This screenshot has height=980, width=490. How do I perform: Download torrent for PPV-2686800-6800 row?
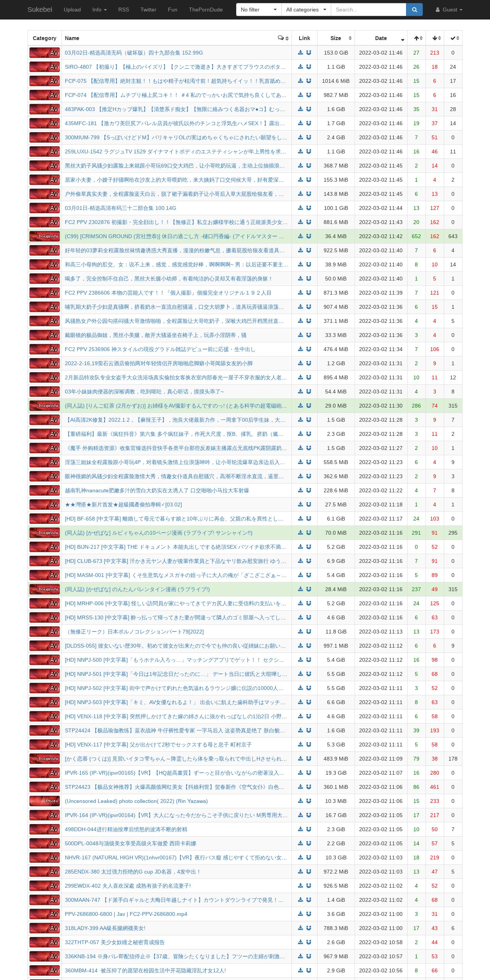(x=300, y=914)
